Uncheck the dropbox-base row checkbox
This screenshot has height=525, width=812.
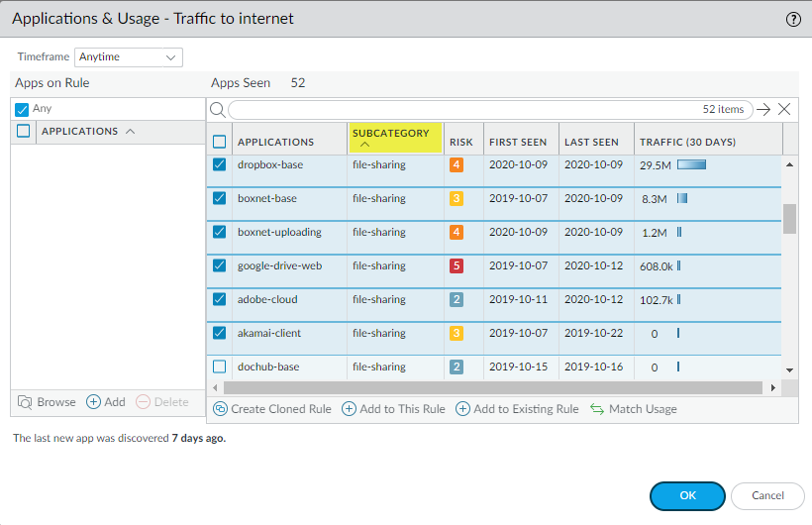click(x=220, y=164)
